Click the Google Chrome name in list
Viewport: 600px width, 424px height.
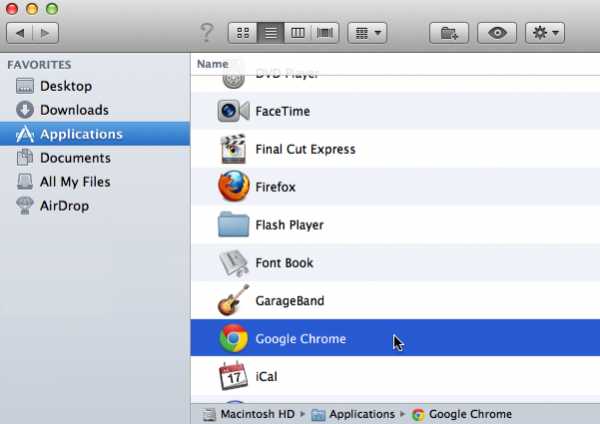301,339
